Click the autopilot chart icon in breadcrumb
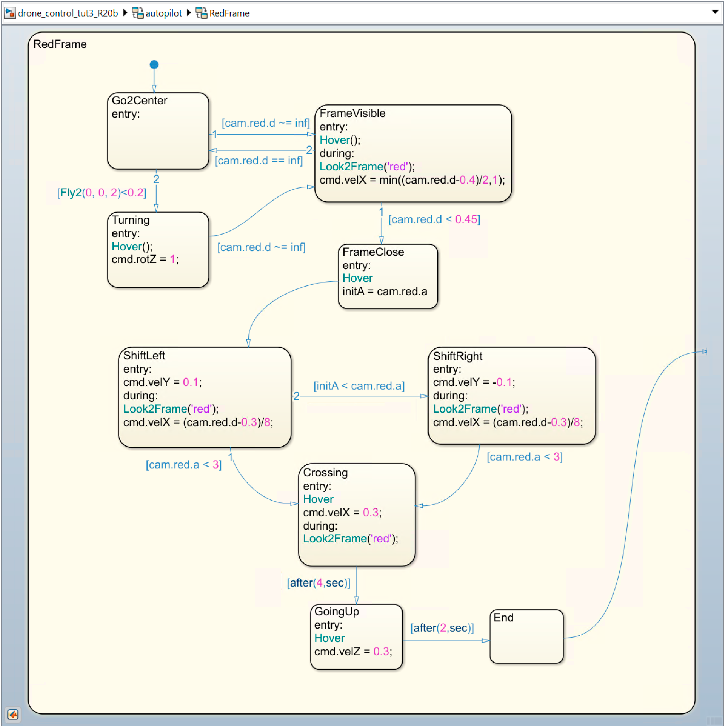 (x=138, y=13)
